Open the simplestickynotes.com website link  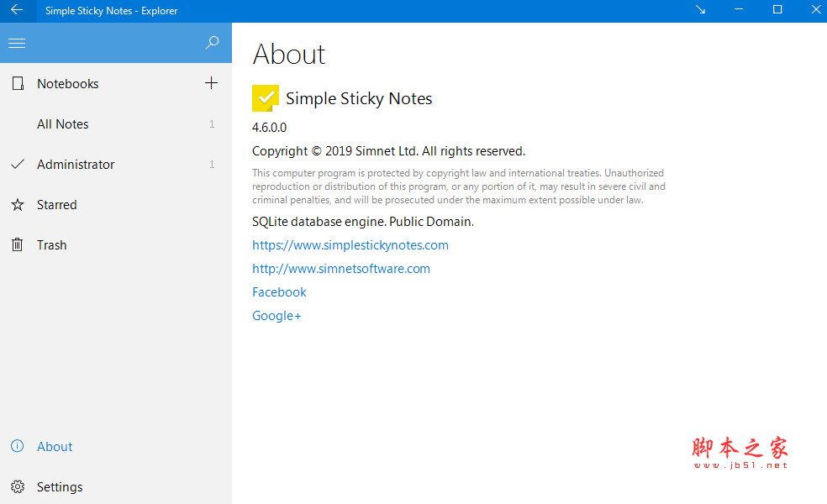pyautogui.click(x=350, y=245)
